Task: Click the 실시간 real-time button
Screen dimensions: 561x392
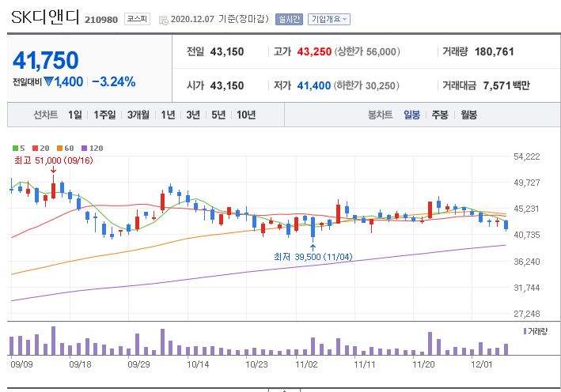Action: pos(289,19)
